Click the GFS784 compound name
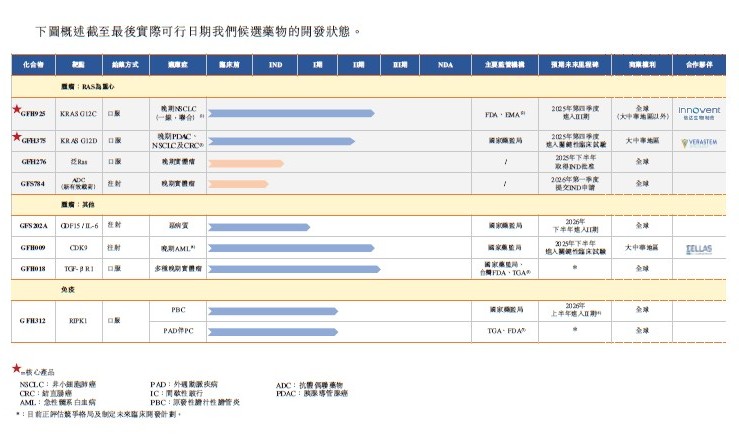The width and height of the screenshot is (739, 444). [33, 183]
